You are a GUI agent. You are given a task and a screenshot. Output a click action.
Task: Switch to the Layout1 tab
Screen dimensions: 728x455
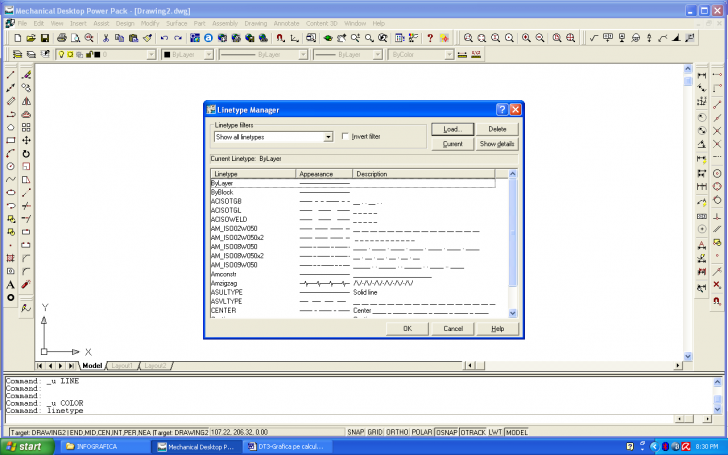(x=122, y=366)
